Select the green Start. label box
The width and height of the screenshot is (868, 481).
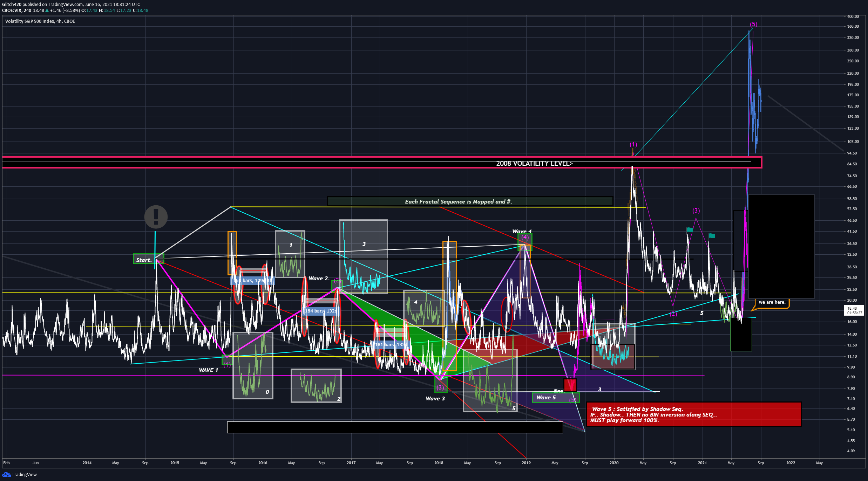coord(148,259)
